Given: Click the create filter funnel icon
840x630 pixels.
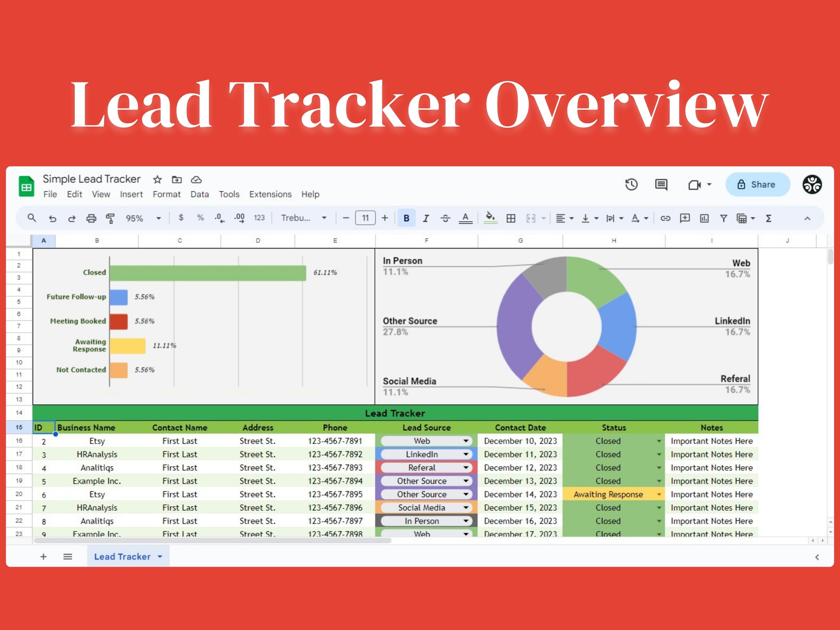Looking at the screenshot, I should (724, 218).
